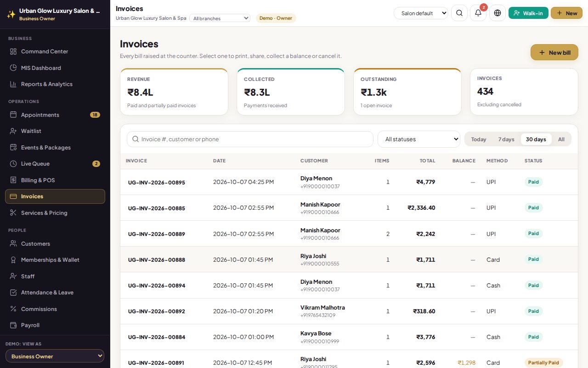Click the Live Queue clock icon
Screen dimensions: 588x368
point(13,164)
